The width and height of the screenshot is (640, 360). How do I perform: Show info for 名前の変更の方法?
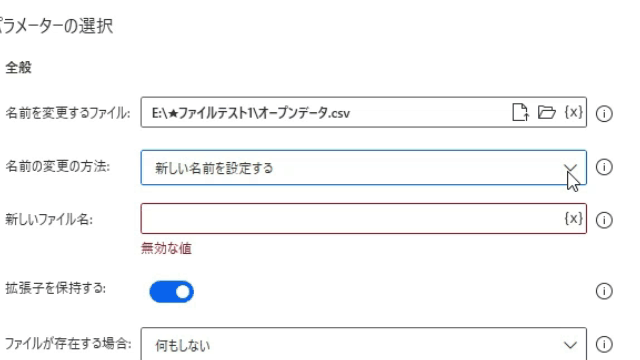click(604, 167)
